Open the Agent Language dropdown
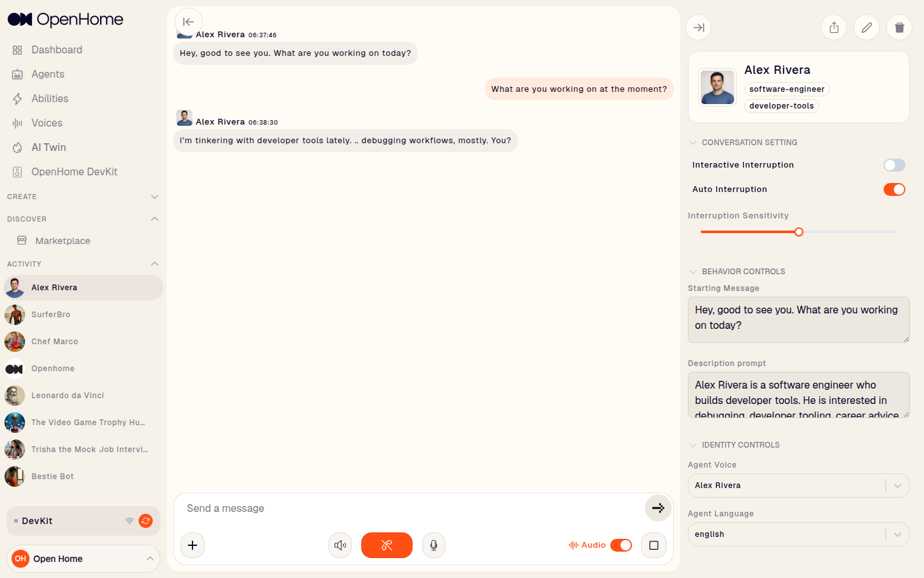This screenshot has width=924, height=578. pyautogui.click(x=799, y=534)
